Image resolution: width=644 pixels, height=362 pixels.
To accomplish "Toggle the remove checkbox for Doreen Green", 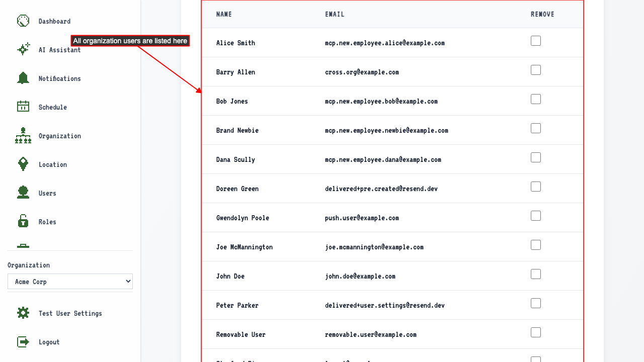I will (536, 187).
